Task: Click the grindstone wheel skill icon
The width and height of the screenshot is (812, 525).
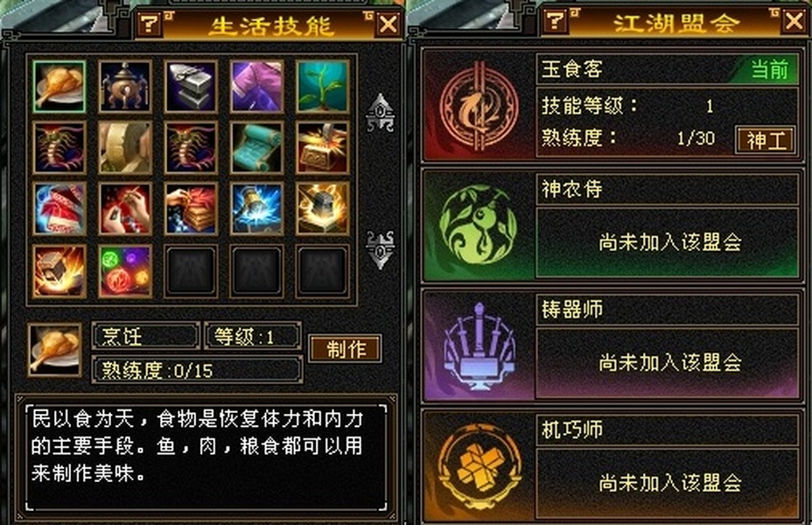Action: coord(125,148)
